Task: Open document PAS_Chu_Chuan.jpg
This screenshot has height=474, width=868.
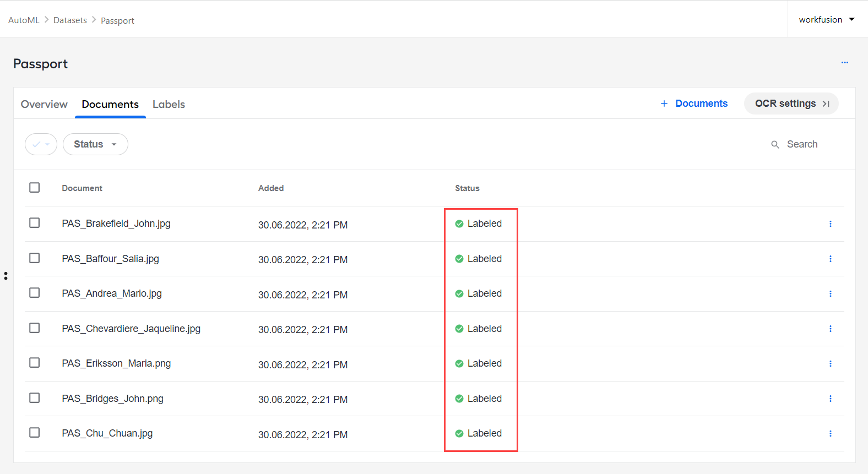Action: pos(107,433)
